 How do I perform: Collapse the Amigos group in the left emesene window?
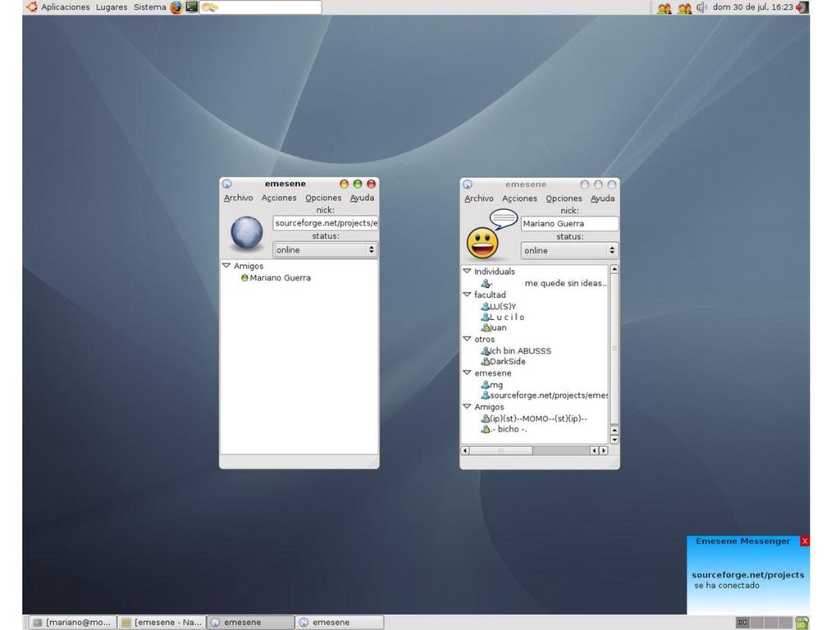click(x=226, y=266)
